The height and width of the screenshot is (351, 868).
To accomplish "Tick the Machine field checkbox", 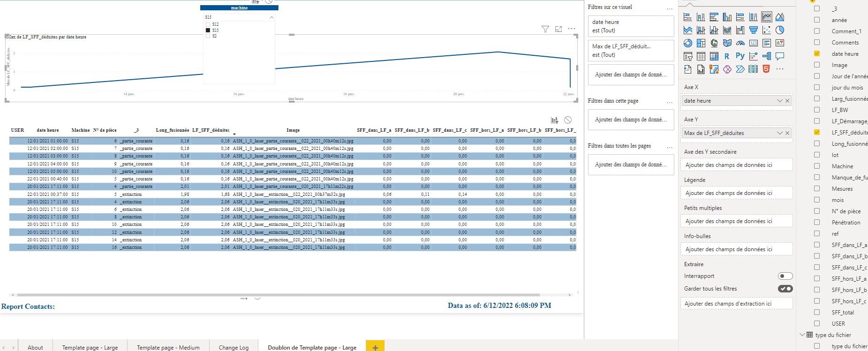I will tap(817, 166).
